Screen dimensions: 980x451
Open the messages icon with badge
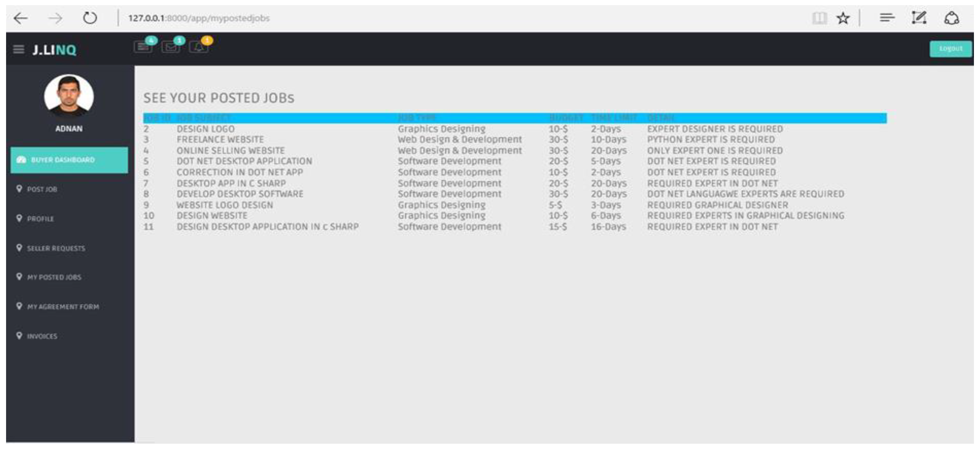(143, 47)
